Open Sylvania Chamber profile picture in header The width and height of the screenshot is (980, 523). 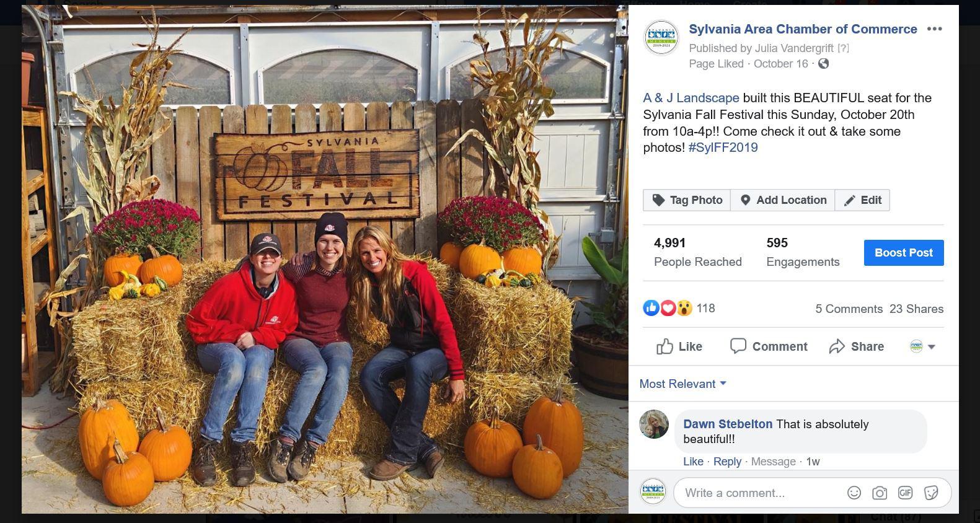[661, 38]
